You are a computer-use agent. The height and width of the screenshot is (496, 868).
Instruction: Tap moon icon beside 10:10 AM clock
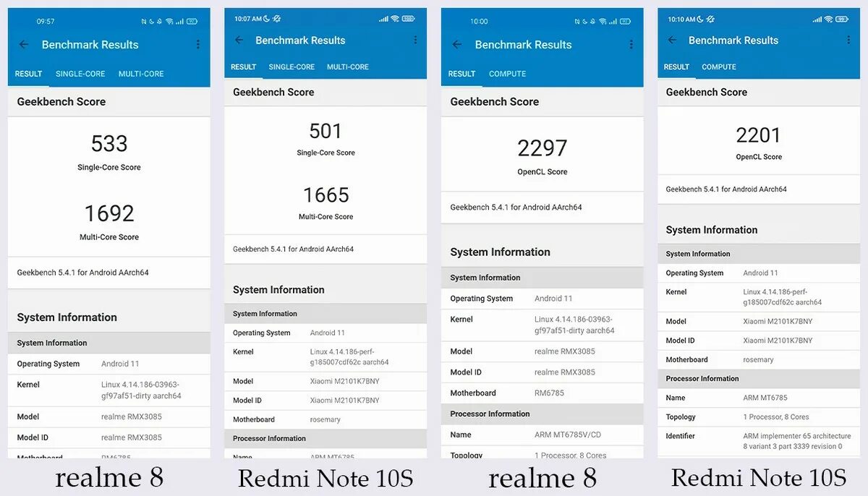point(701,19)
